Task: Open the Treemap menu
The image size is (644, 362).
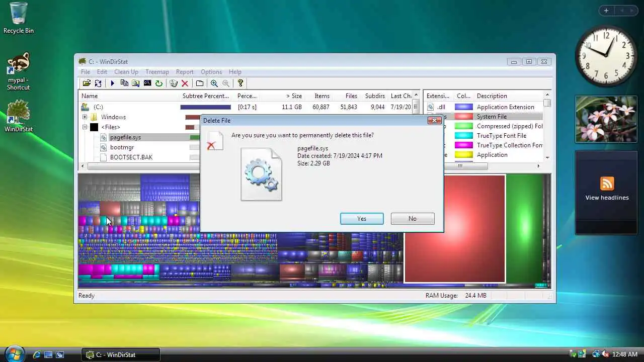Action: (x=157, y=72)
